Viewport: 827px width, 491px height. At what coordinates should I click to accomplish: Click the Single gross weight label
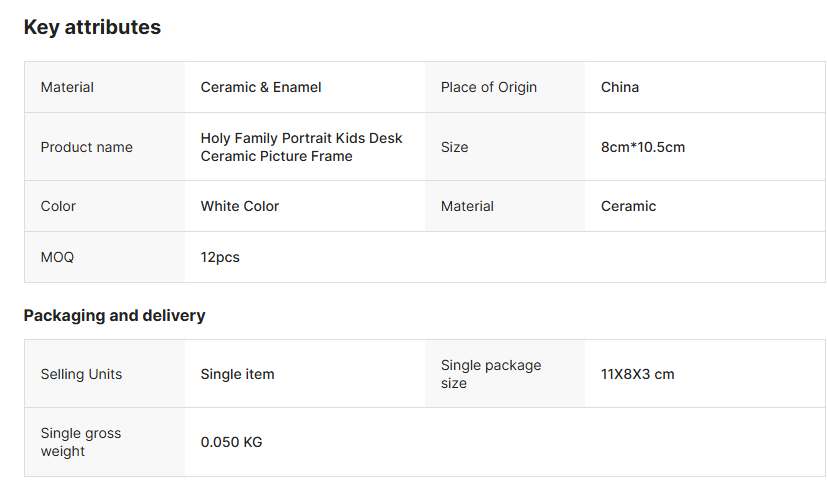[81, 442]
